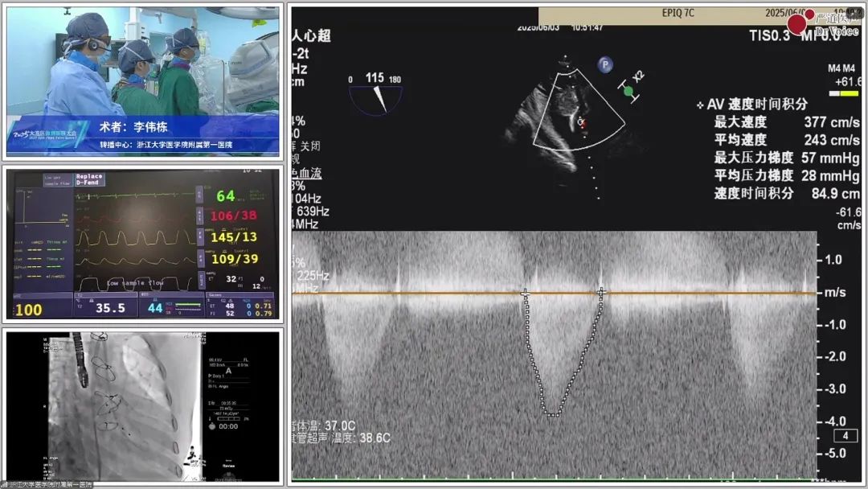Select the left caliper cross on baseline
The height and width of the screenshot is (489, 868).
pyautogui.click(x=526, y=294)
